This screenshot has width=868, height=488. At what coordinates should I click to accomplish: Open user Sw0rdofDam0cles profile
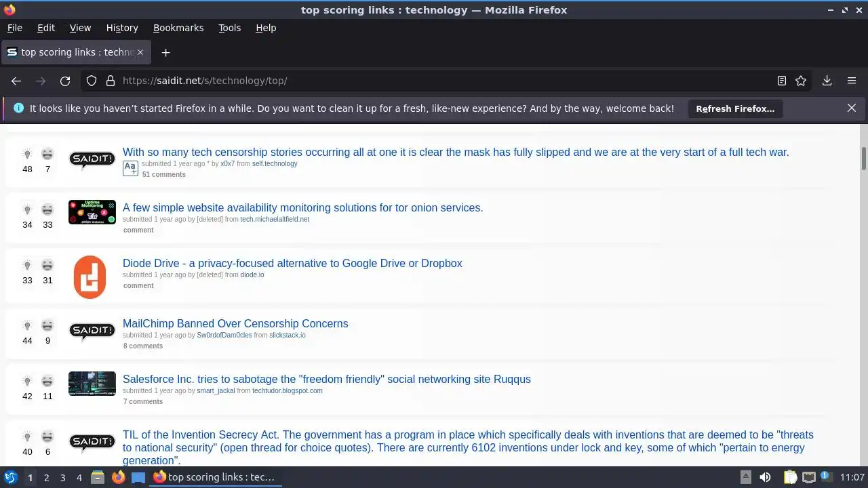pos(224,335)
